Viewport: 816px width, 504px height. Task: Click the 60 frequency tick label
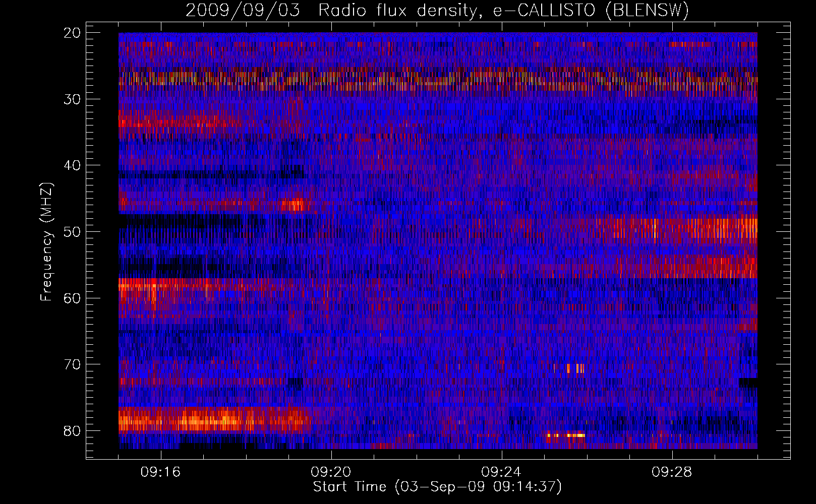click(73, 298)
